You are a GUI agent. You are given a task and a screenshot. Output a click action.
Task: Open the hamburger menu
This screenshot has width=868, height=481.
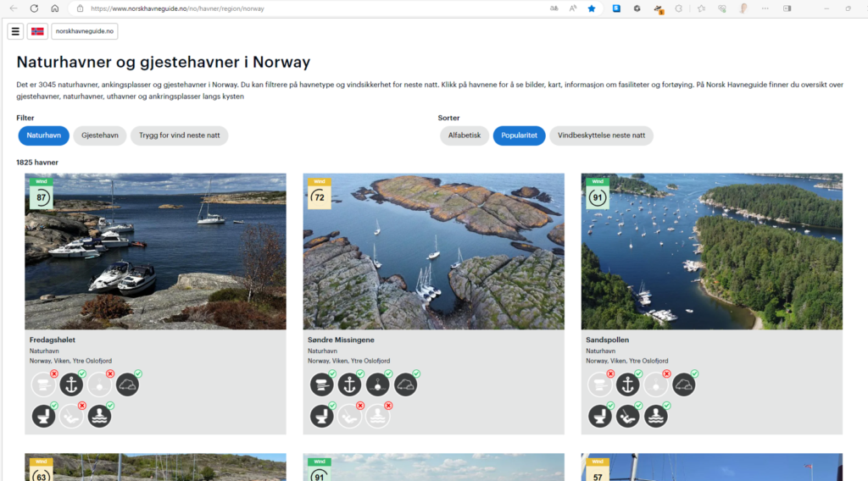pyautogui.click(x=15, y=31)
